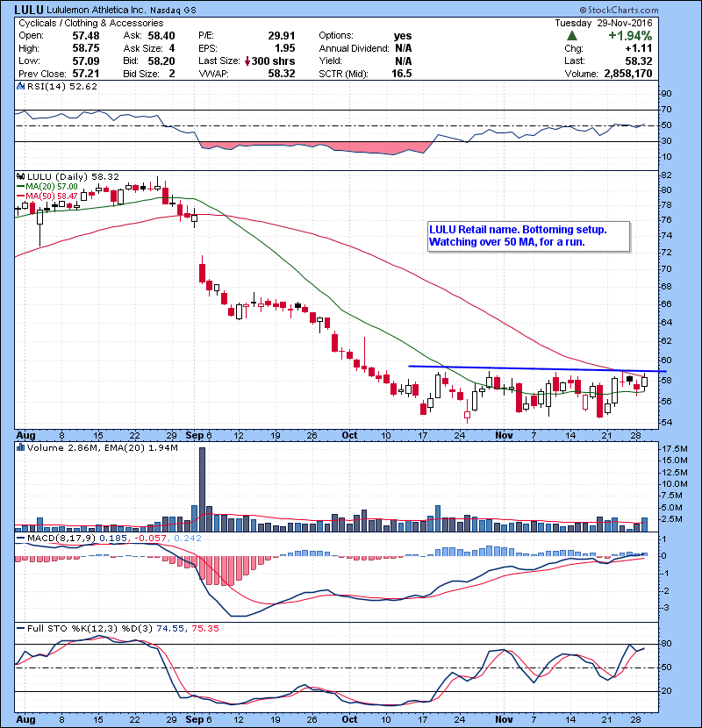The height and width of the screenshot is (728, 702).
Task: Click the Ask Size value 4
Action: (x=172, y=48)
